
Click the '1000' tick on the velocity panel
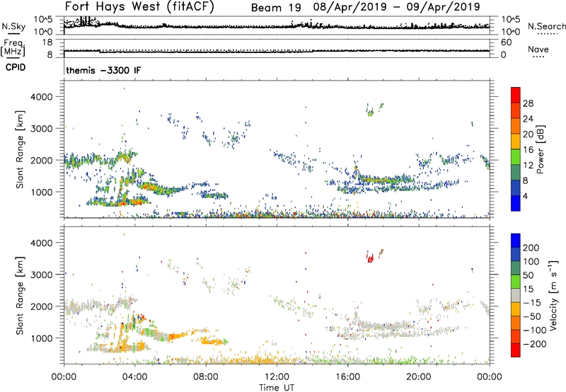[x=42, y=338]
